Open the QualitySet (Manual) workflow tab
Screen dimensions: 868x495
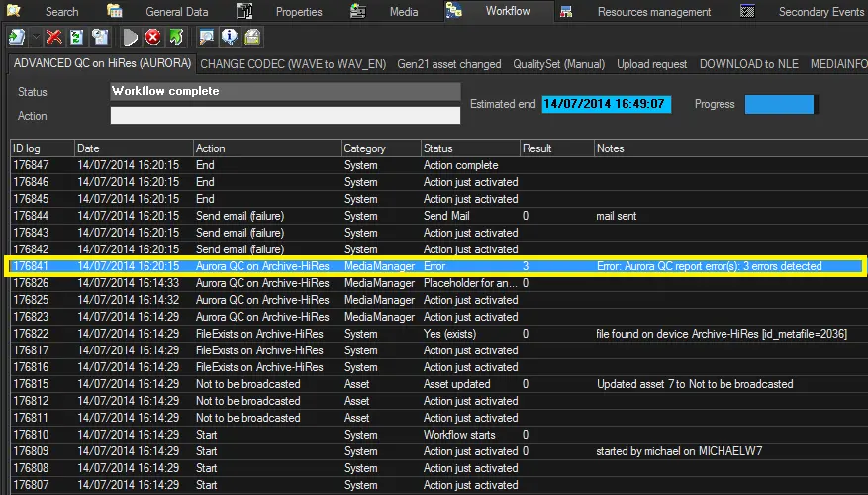(x=558, y=64)
